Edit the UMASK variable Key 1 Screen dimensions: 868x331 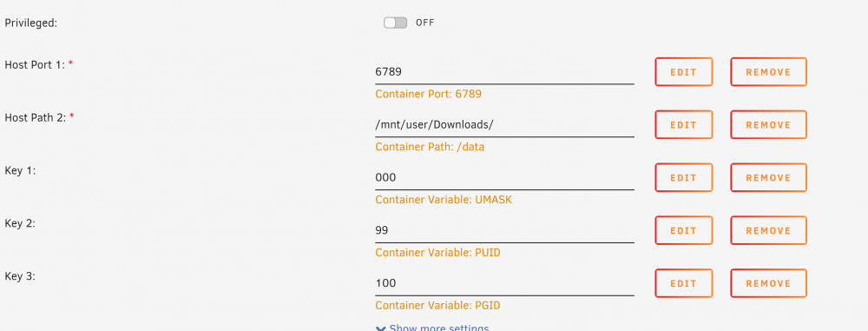(x=684, y=177)
